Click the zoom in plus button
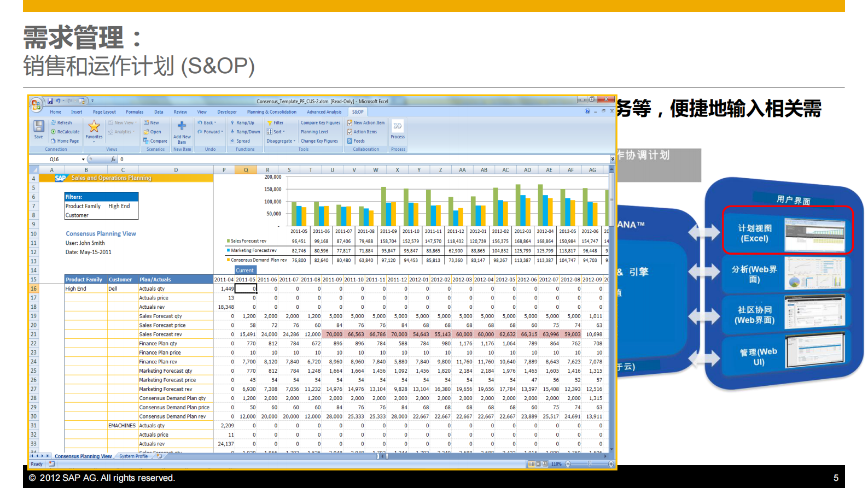The image size is (868, 488). [x=611, y=464]
